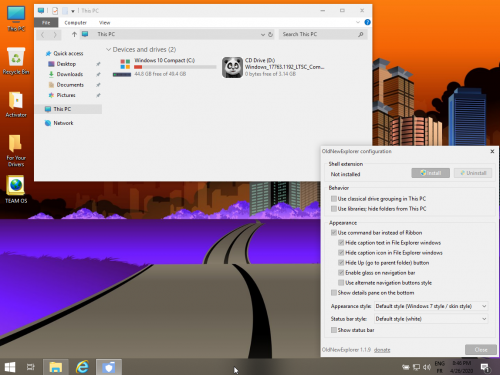Check Show details pane on the bottom
Screen dimensions: 500x375
[334, 293]
